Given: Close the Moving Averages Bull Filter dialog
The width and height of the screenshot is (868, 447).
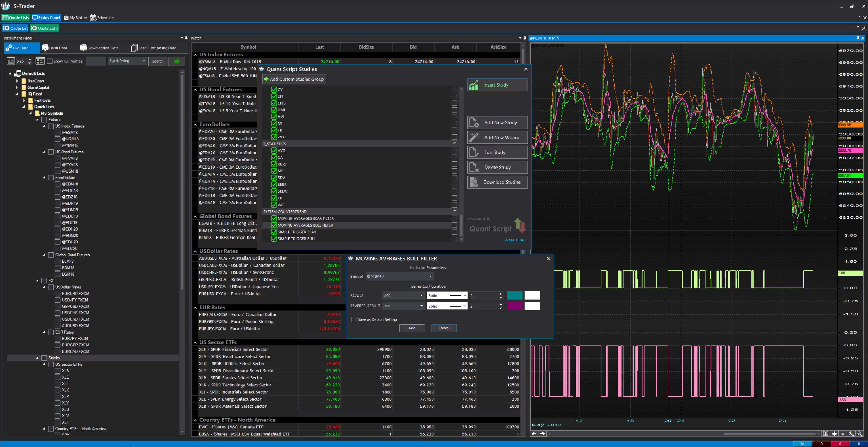Looking at the screenshot, I should click(x=548, y=258).
